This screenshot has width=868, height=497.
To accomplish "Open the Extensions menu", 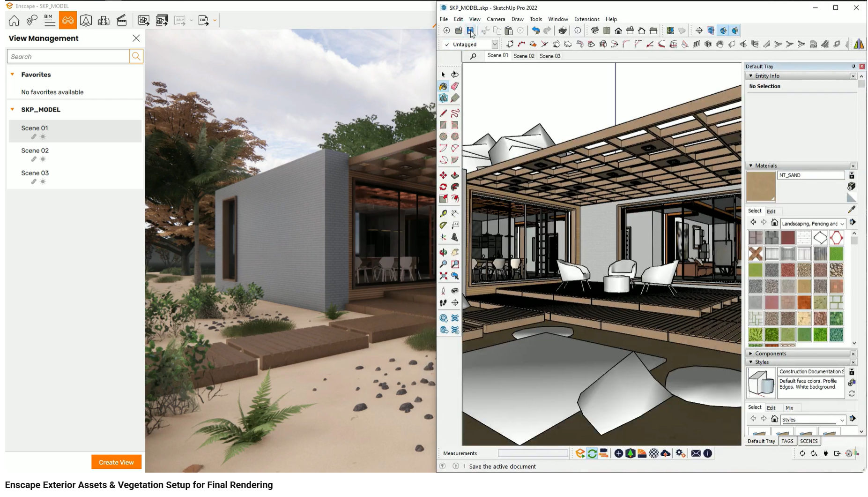I will point(586,19).
